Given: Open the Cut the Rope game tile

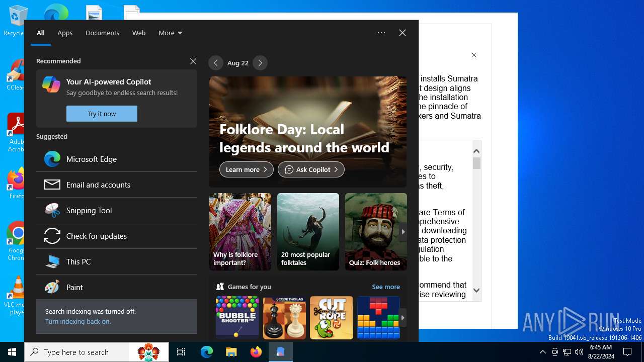Looking at the screenshot, I should (332, 317).
